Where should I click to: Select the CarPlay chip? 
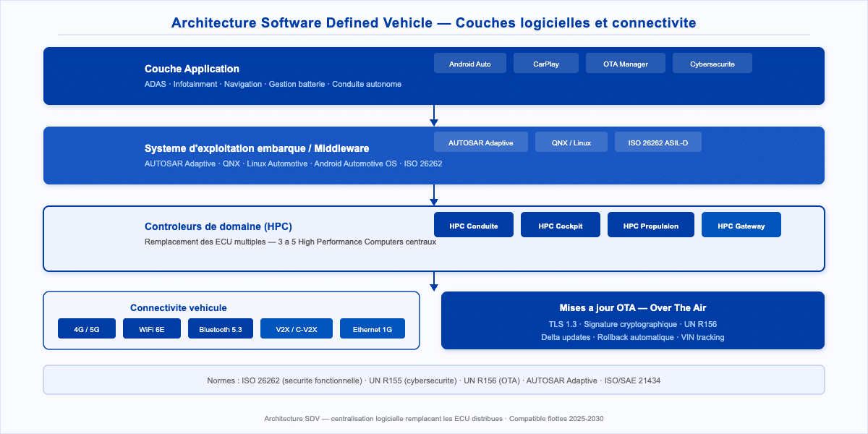[546, 64]
